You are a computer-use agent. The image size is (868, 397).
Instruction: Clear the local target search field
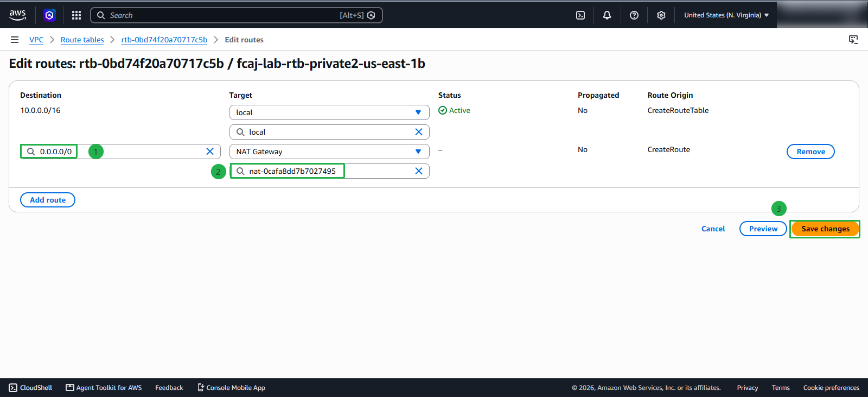click(419, 132)
